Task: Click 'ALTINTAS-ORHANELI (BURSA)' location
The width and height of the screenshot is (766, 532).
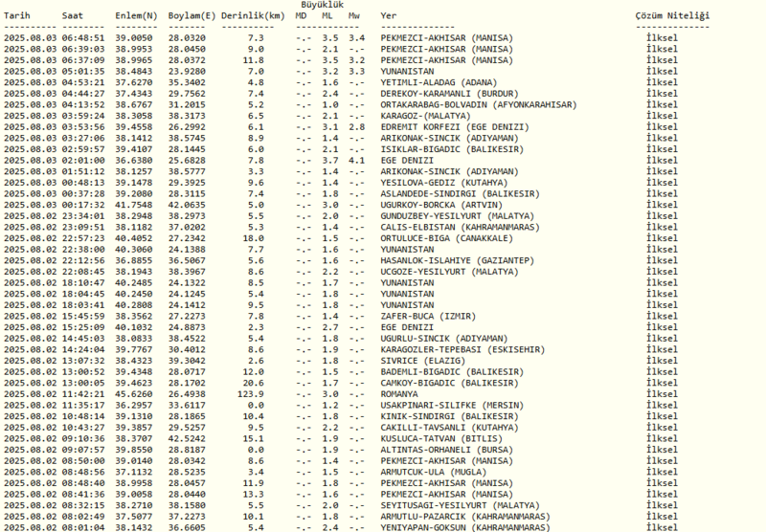Action: coord(446,451)
